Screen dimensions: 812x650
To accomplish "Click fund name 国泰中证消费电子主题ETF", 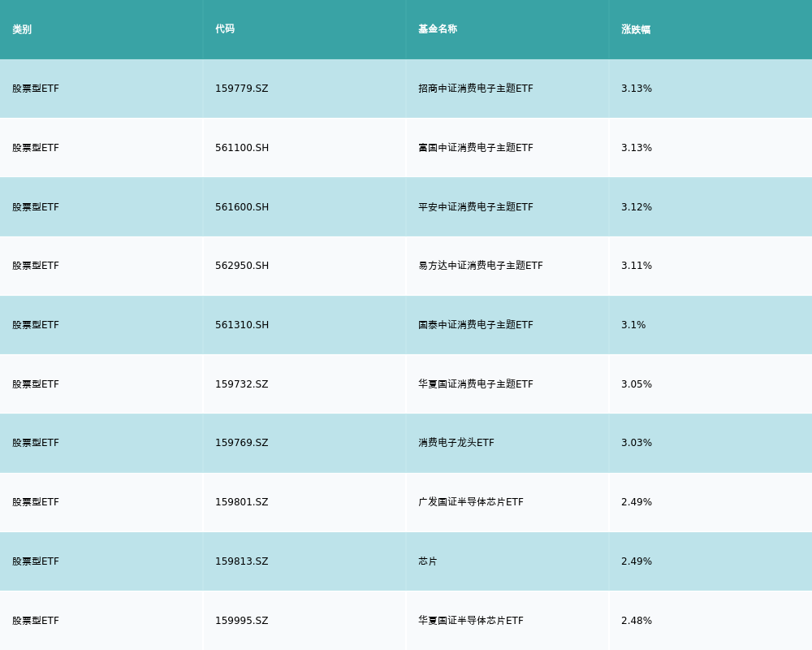I will [x=475, y=325].
